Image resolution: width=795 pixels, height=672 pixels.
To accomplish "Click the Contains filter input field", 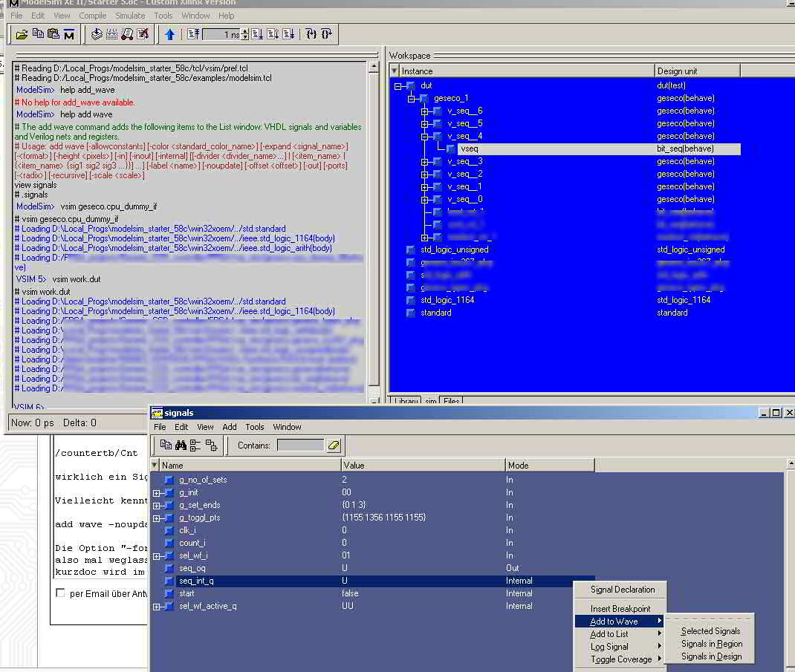I will (300, 445).
